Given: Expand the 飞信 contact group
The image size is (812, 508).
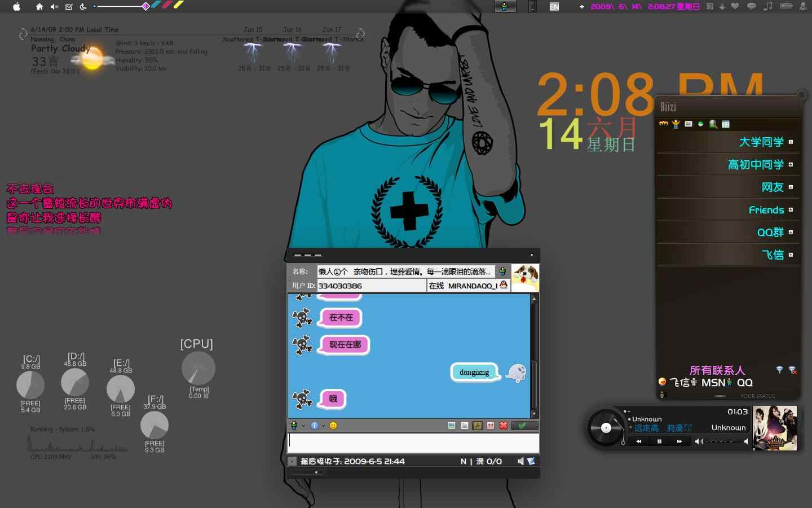Looking at the screenshot, I should 791,255.
